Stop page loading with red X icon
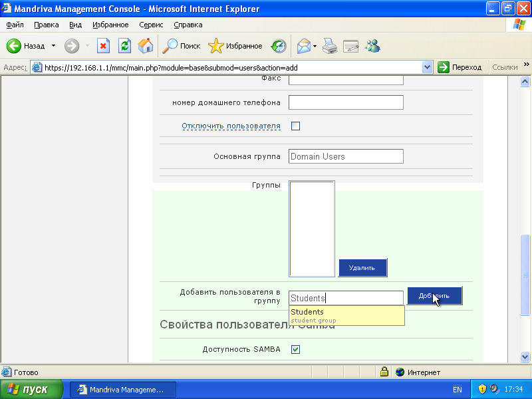The height and width of the screenshot is (399, 532). coord(103,46)
